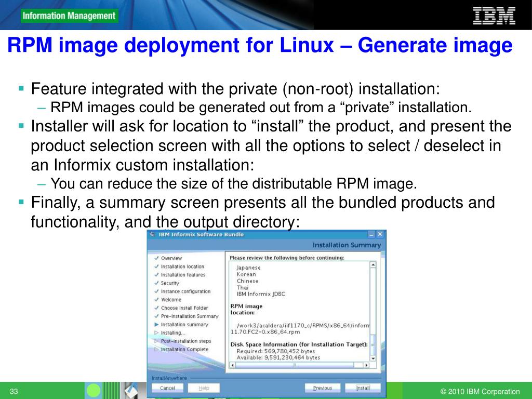
Task: Select the Welcome step
Action: tap(171, 300)
